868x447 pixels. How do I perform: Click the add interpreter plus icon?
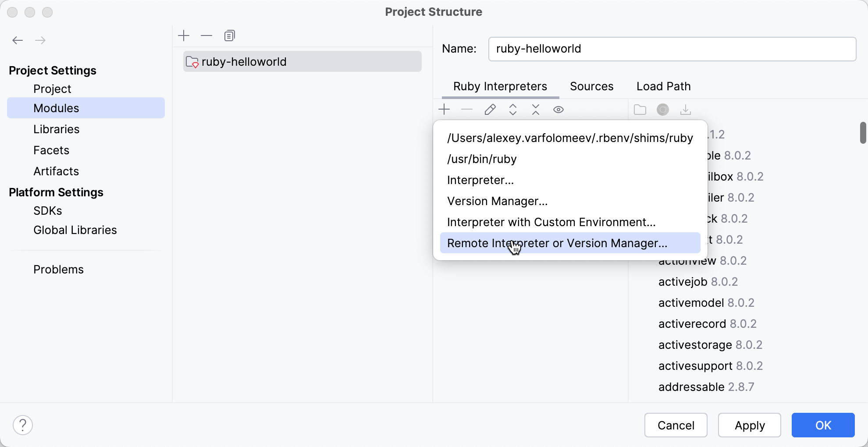(444, 110)
